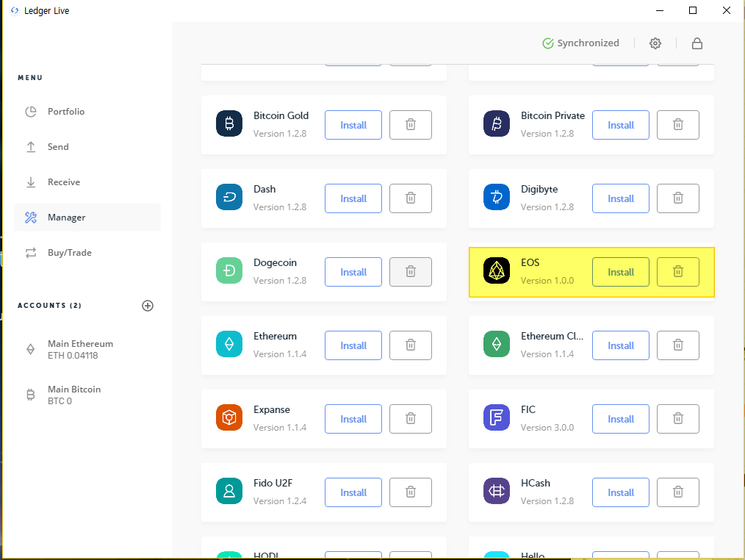The image size is (745, 560).
Task: Uninstall Bitcoin Private with trash icon
Action: tap(678, 125)
